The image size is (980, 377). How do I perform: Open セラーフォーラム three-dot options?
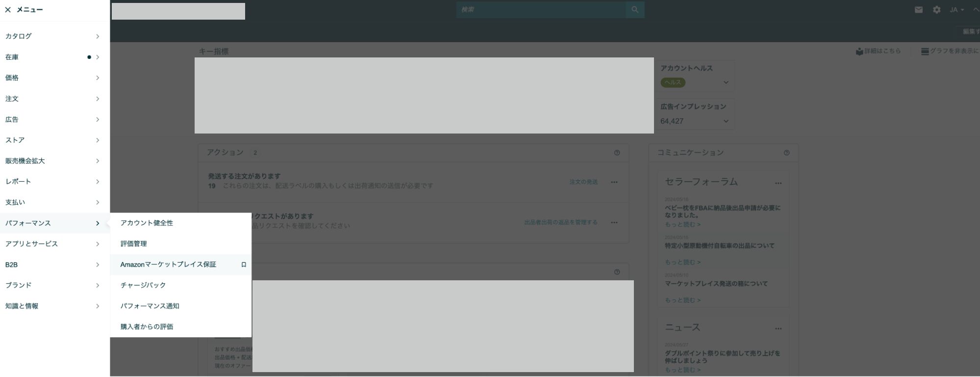778,183
